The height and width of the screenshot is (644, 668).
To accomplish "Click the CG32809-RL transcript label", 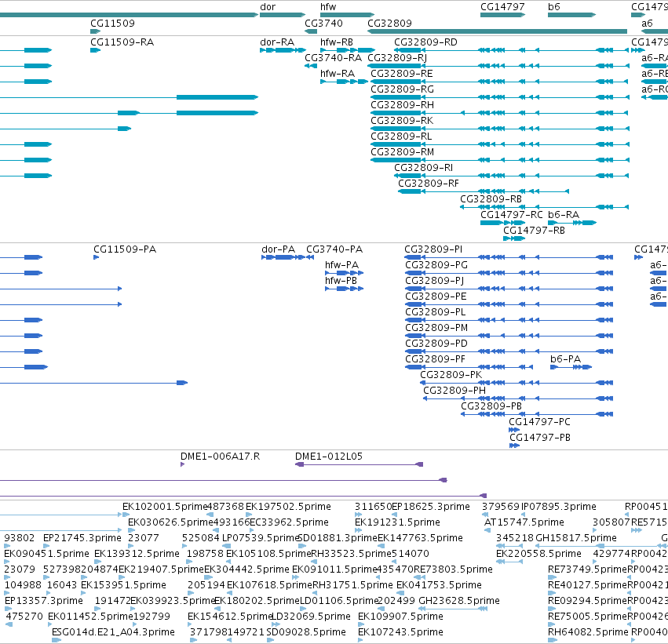I will click(x=401, y=136).
